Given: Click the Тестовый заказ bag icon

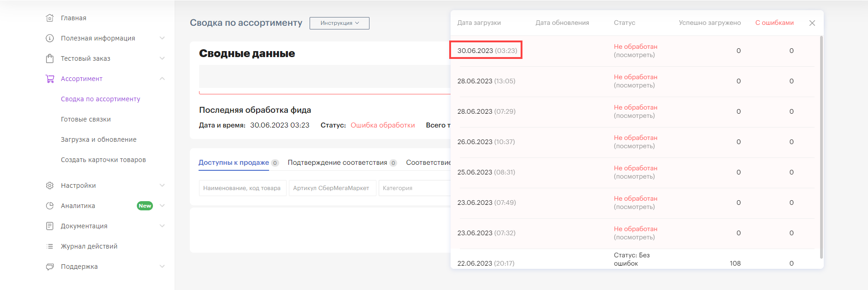Looking at the screenshot, I should pyautogui.click(x=50, y=58).
